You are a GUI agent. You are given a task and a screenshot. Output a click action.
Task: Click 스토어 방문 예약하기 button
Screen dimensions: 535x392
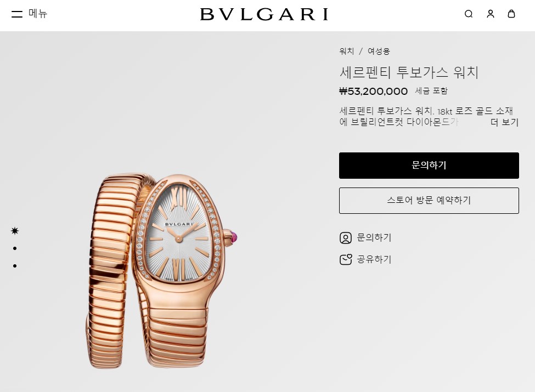[x=429, y=201]
